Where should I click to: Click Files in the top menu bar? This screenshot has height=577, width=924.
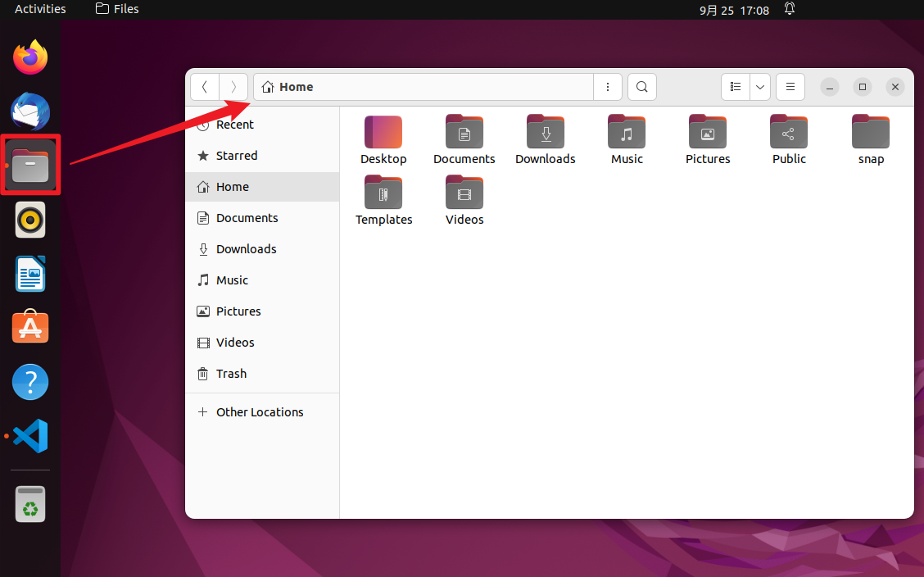(116, 9)
